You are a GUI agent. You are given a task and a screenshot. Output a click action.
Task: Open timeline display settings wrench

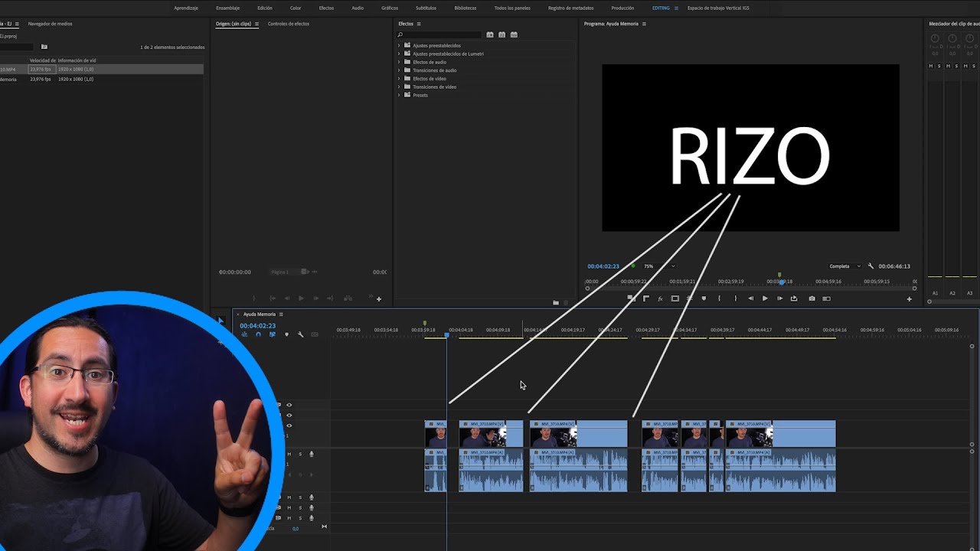(300, 334)
